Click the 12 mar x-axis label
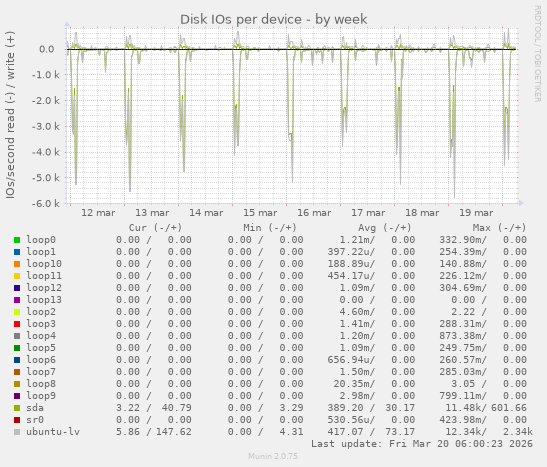Image resolution: width=547 pixels, height=467 pixels. click(98, 213)
